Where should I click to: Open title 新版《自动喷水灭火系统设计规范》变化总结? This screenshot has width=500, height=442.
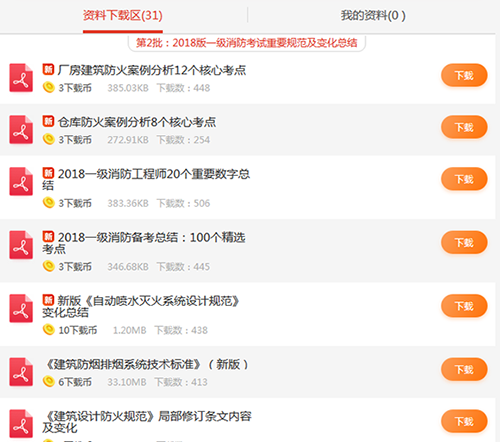[141, 307]
